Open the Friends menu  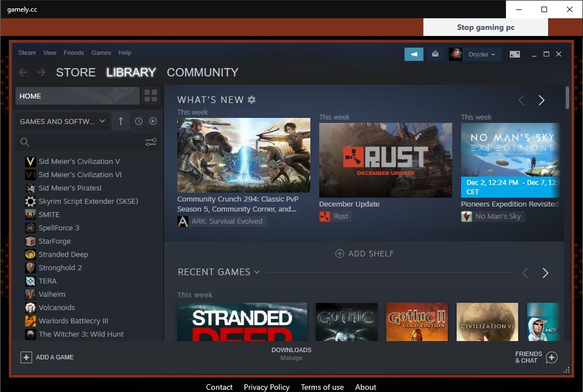74,53
